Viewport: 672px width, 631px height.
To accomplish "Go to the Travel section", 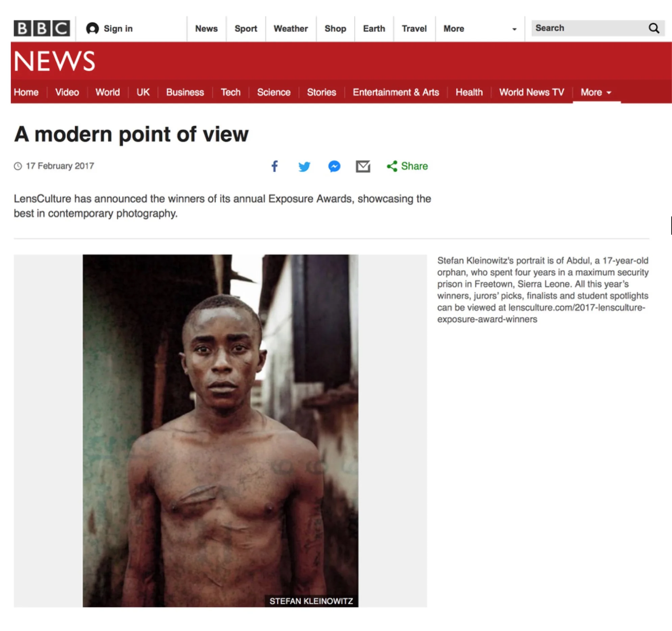I will coord(414,28).
